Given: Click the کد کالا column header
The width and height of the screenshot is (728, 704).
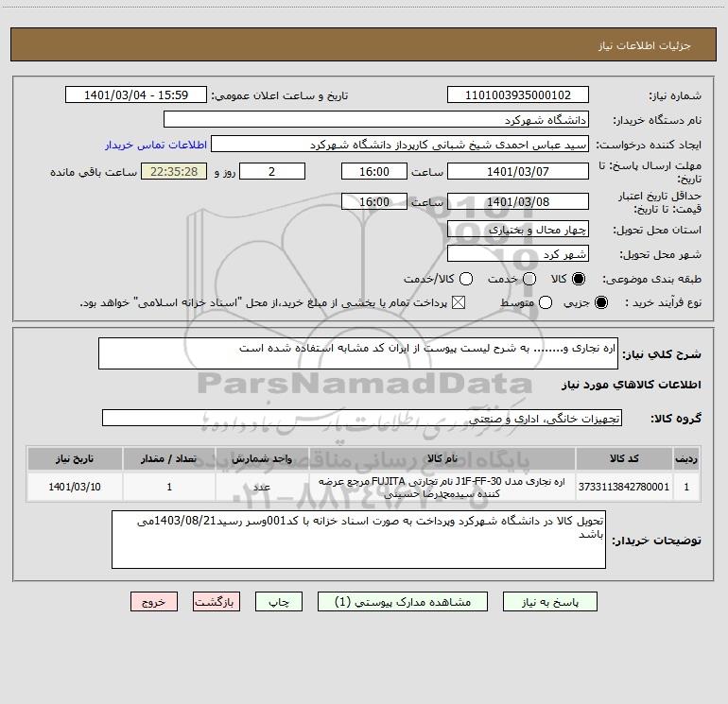Looking at the screenshot, I should point(624,458).
